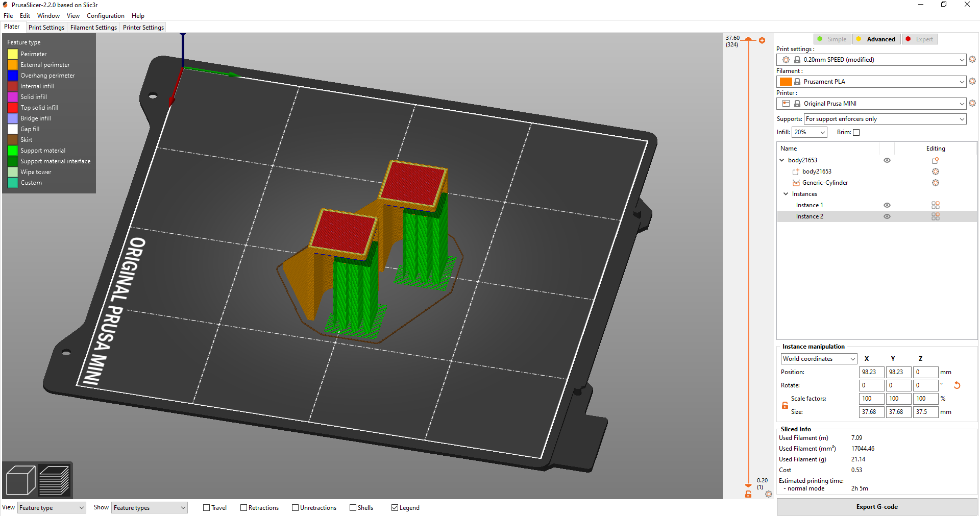Open the View Feature type dropdown
980x516 pixels.
[52, 508]
